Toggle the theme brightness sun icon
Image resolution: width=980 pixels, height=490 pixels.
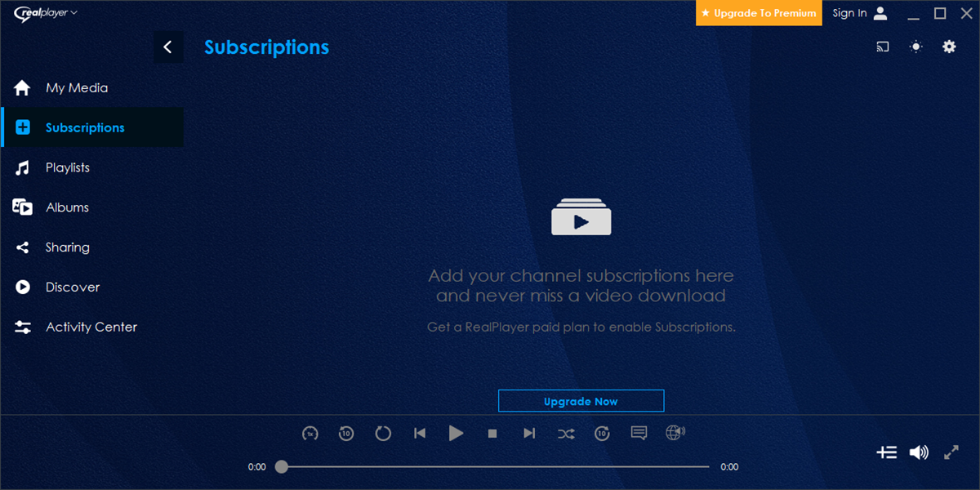(x=915, y=47)
